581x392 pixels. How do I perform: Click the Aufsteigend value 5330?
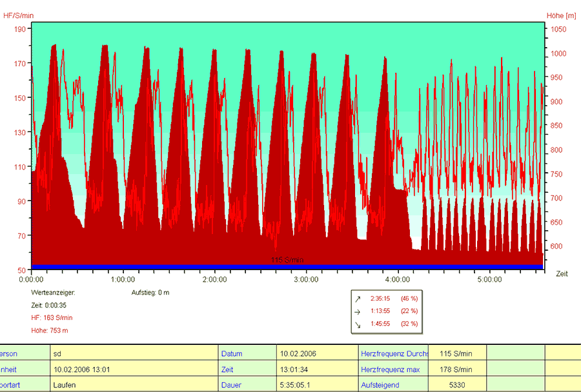tap(454, 385)
